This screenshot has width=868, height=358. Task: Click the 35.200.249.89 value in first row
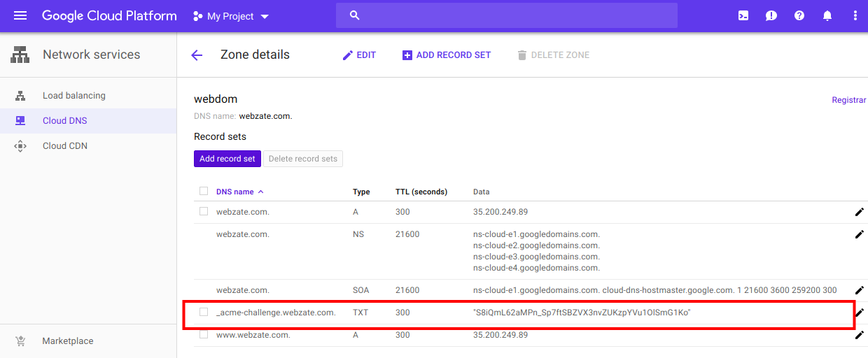500,212
